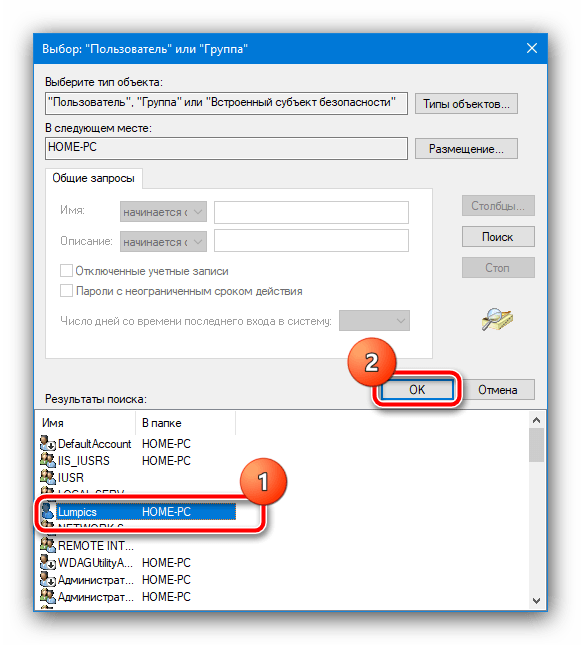581x645 pixels.
Task: Click the results list scrollbar down arrow
Action: pyautogui.click(x=536, y=601)
